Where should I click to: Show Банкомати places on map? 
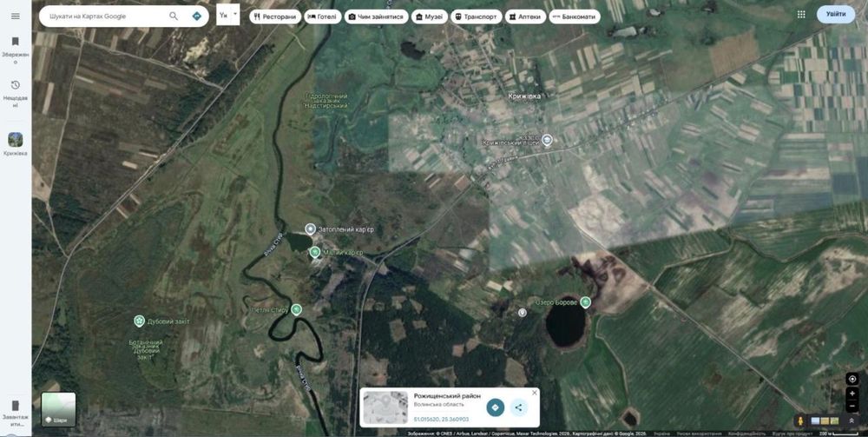pyautogui.click(x=575, y=17)
